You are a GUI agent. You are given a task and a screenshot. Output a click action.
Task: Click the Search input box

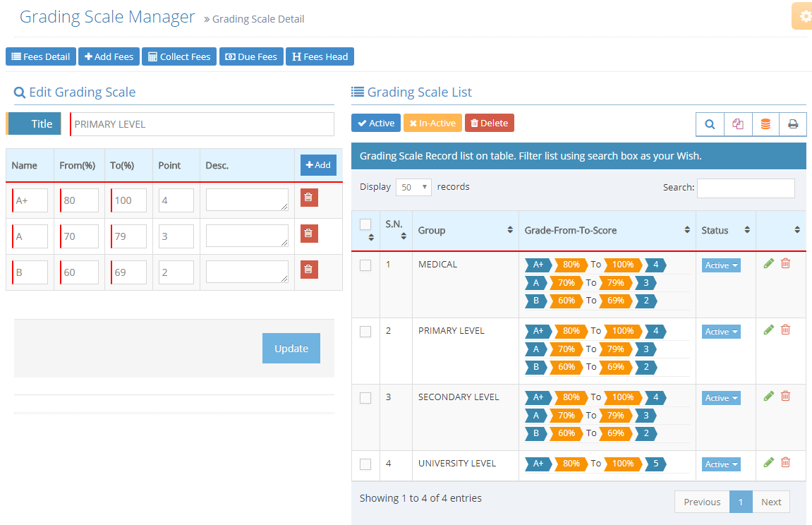click(746, 188)
